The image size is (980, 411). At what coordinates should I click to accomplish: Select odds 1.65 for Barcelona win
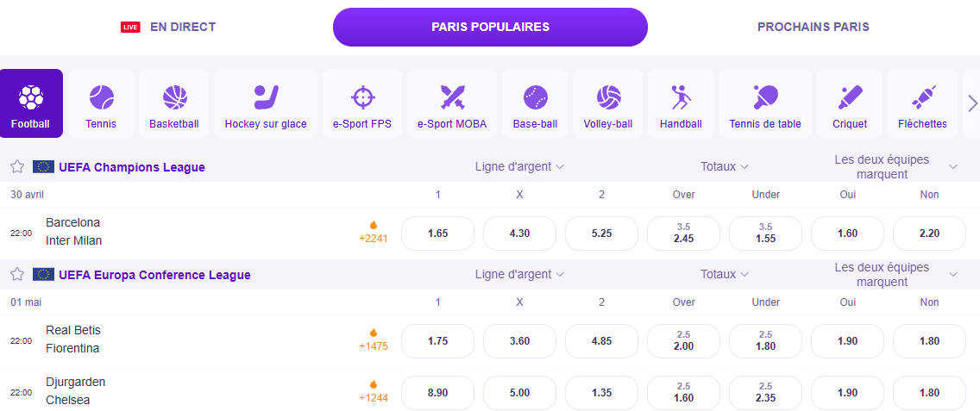(437, 234)
